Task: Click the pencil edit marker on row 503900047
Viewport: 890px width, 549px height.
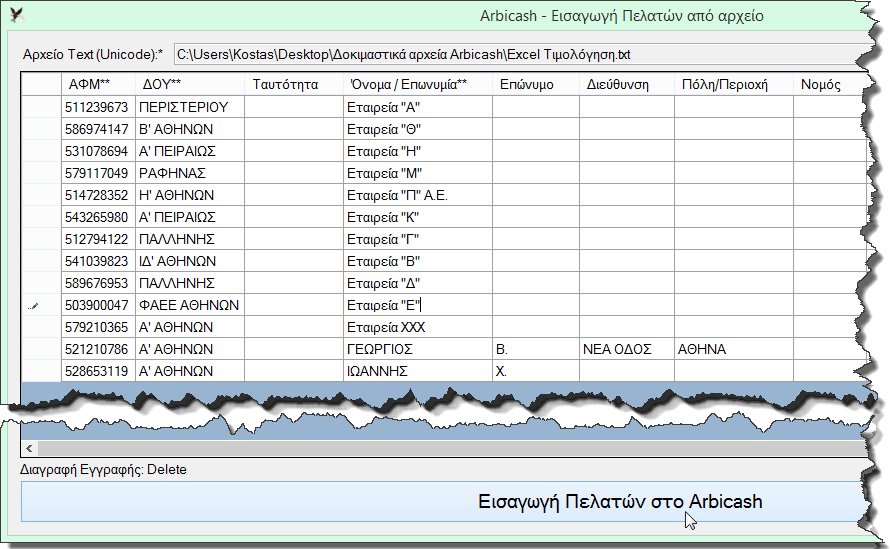Action: tap(33, 306)
